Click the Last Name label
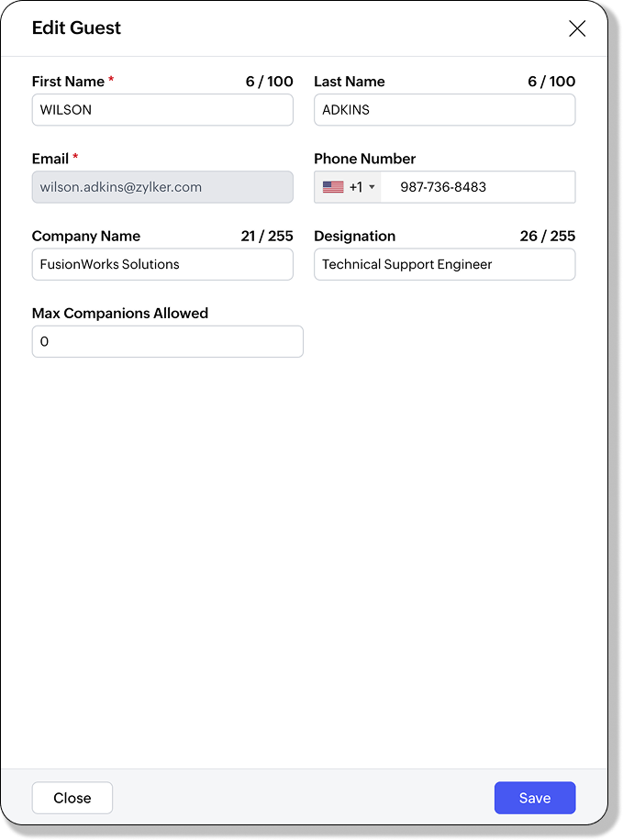Screen dimensions: 623x840 pos(349,82)
